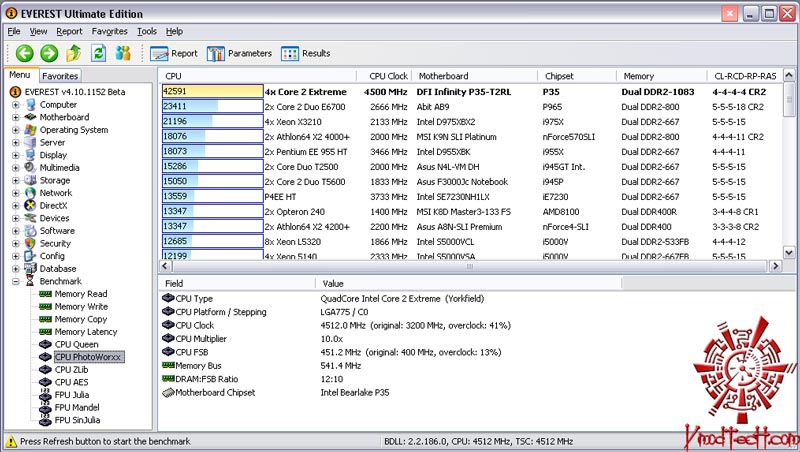Screen dimensions: 800x452
Task: Expand the Network tree node
Action: pyautogui.click(x=16, y=193)
